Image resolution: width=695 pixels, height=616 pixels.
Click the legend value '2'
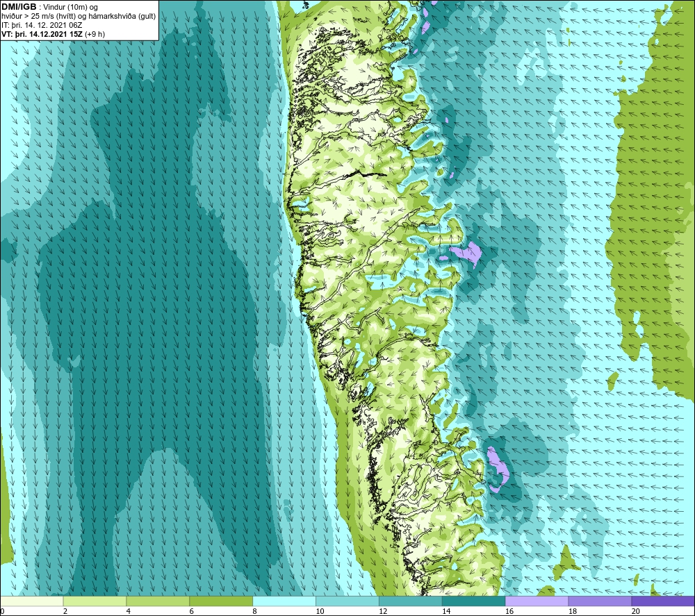(x=65, y=611)
